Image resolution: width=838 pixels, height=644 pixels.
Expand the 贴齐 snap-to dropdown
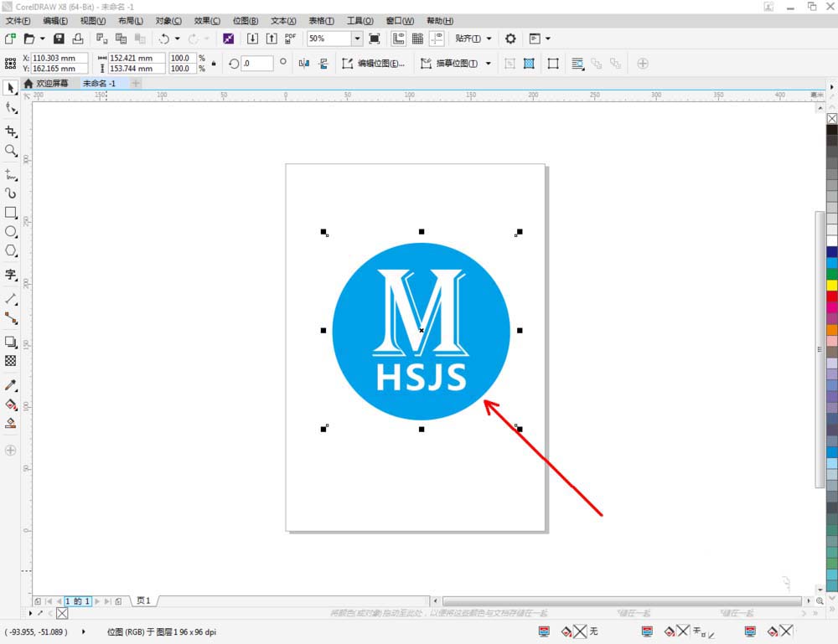pyautogui.click(x=489, y=39)
